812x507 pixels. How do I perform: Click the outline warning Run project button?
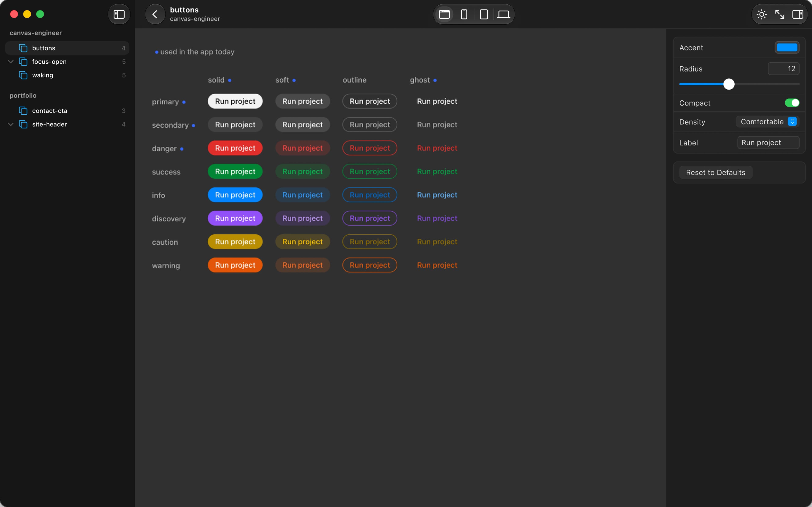click(370, 265)
